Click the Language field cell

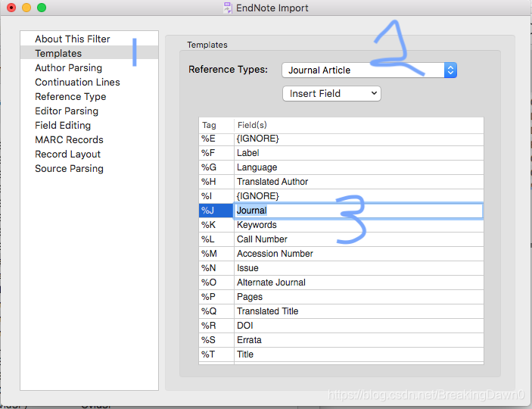[x=359, y=167]
